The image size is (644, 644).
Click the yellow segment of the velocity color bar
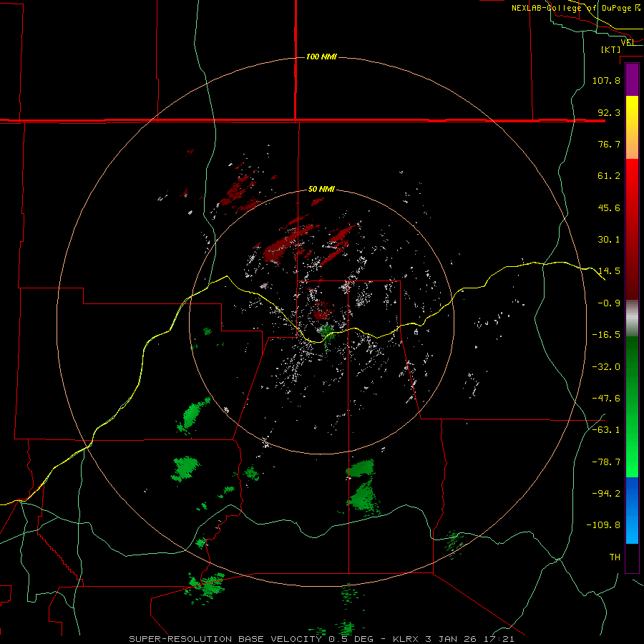[x=632, y=127]
